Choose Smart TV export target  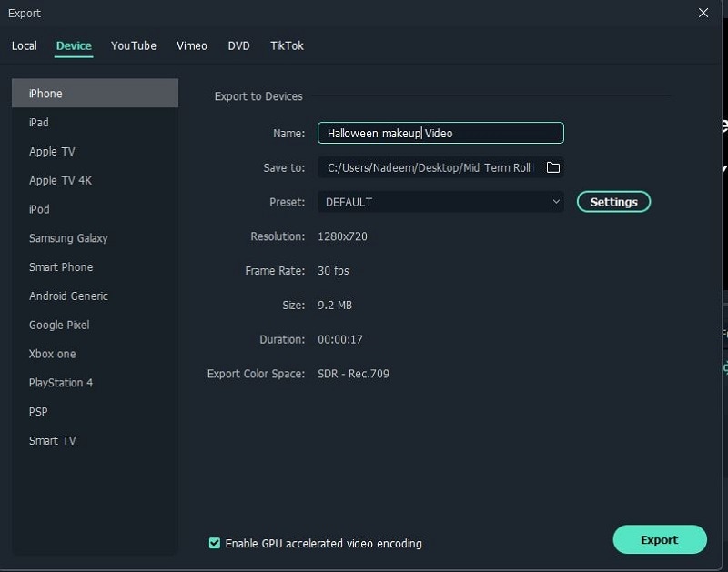click(53, 440)
